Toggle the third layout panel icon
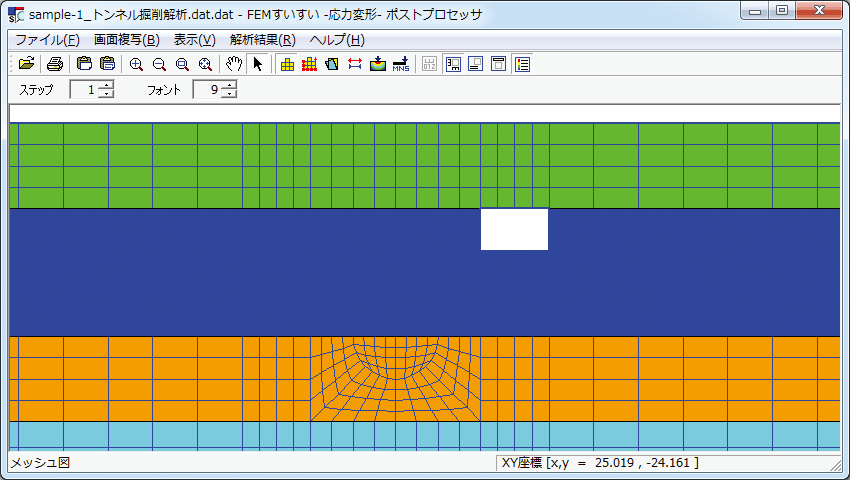The height and width of the screenshot is (480, 850). click(x=498, y=64)
